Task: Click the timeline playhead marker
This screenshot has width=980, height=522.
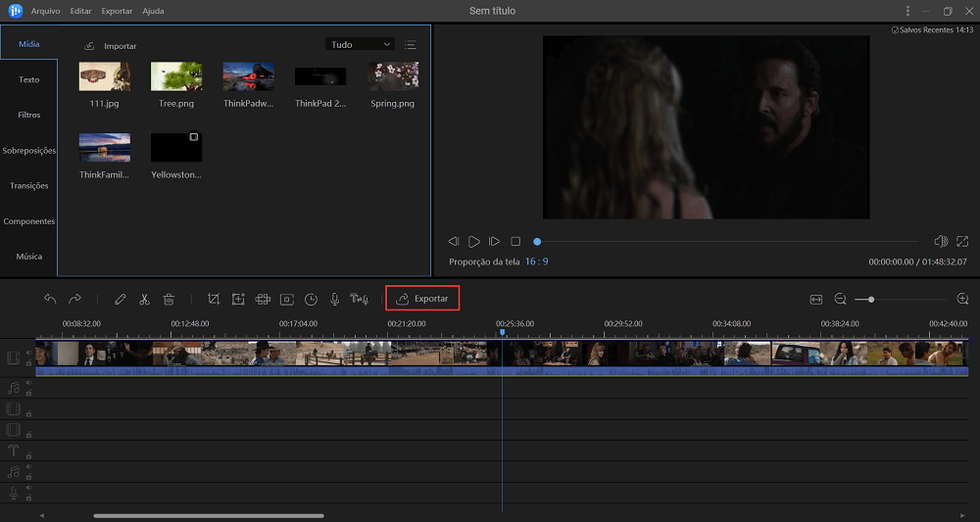Action: (x=502, y=333)
